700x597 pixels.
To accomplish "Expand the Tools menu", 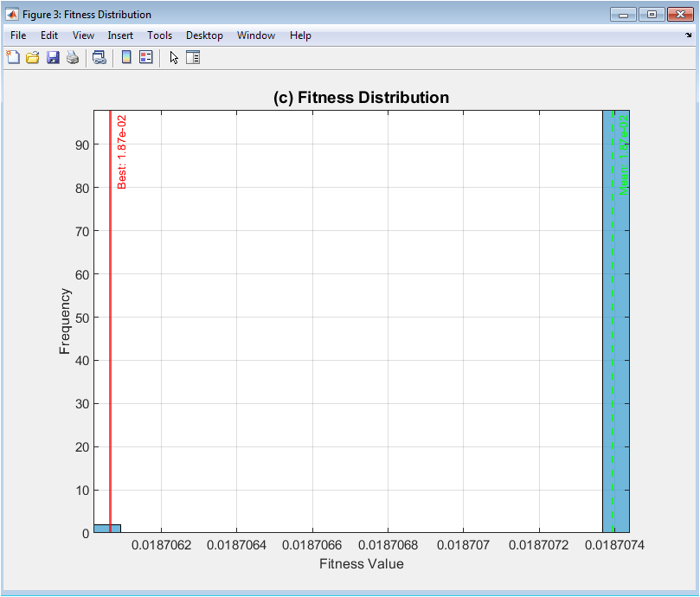I will click(x=159, y=35).
